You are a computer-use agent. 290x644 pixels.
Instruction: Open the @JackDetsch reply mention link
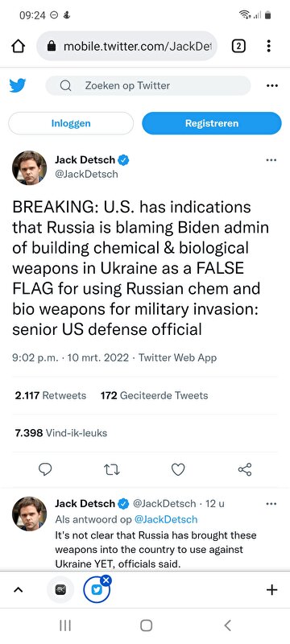click(x=166, y=519)
